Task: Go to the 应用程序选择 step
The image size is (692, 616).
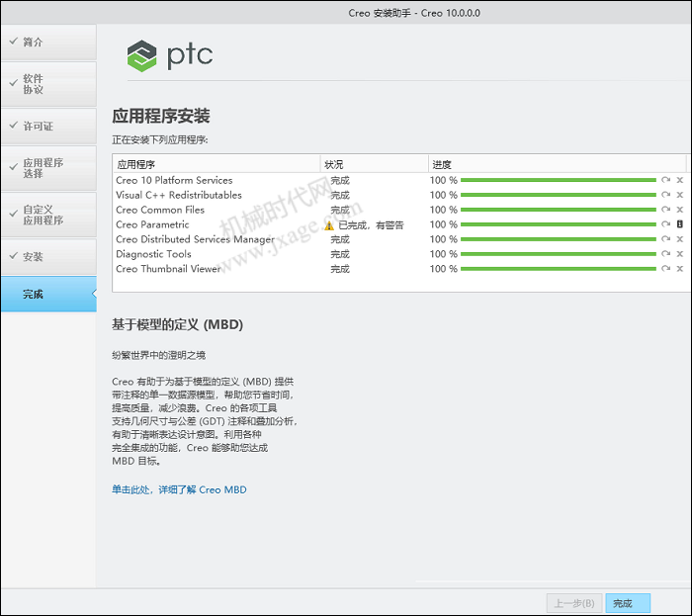Action: point(48,168)
